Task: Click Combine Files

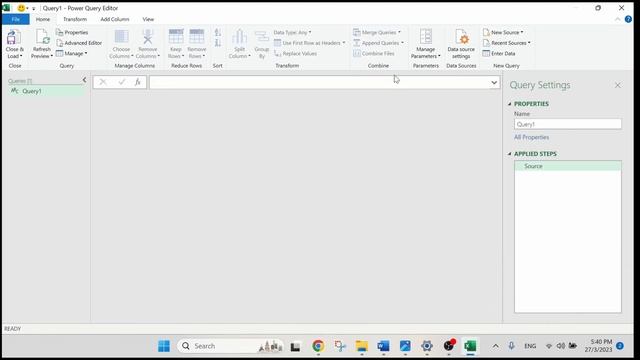Action: pos(374,53)
